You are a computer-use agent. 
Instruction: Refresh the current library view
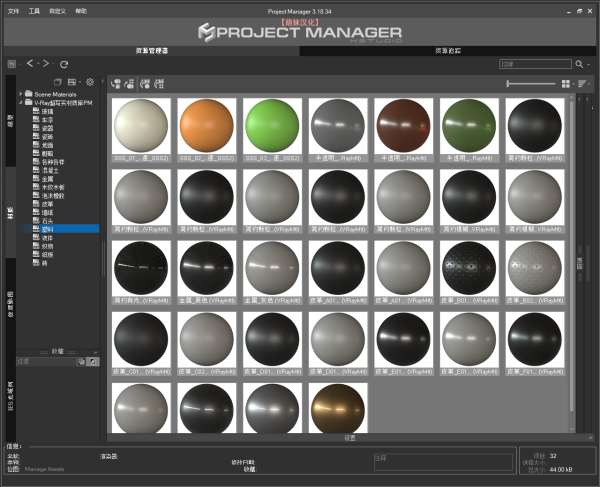[64, 64]
